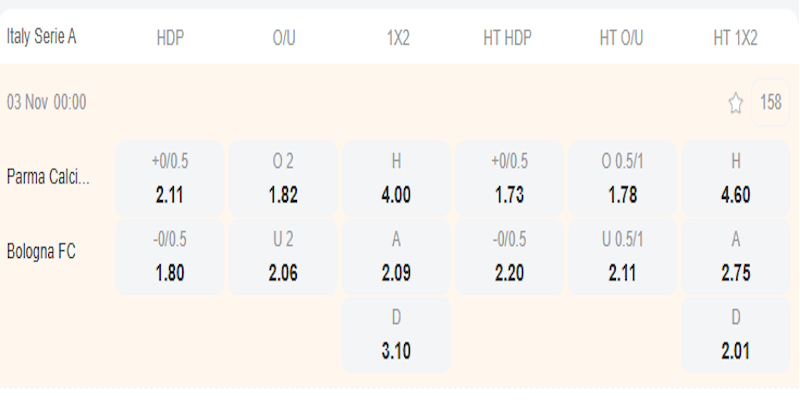Open the Bologna FC team name

click(x=41, y=252)
